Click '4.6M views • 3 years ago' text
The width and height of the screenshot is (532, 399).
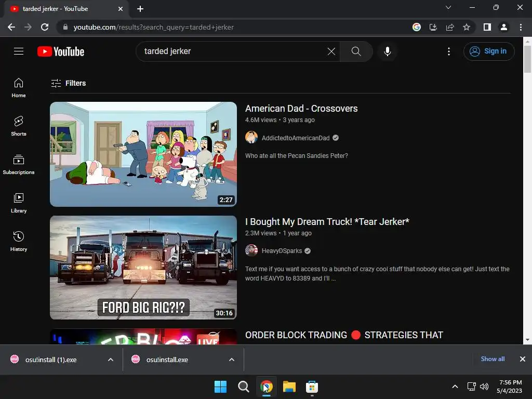280,120
